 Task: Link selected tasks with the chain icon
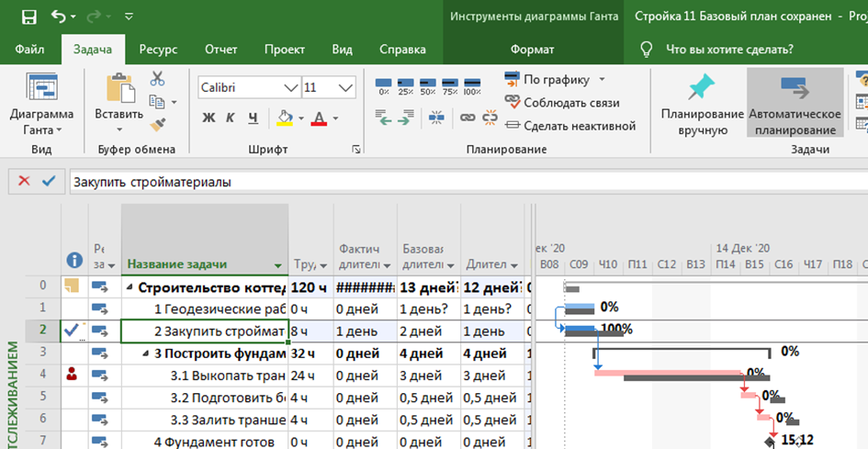coord(468,118)
